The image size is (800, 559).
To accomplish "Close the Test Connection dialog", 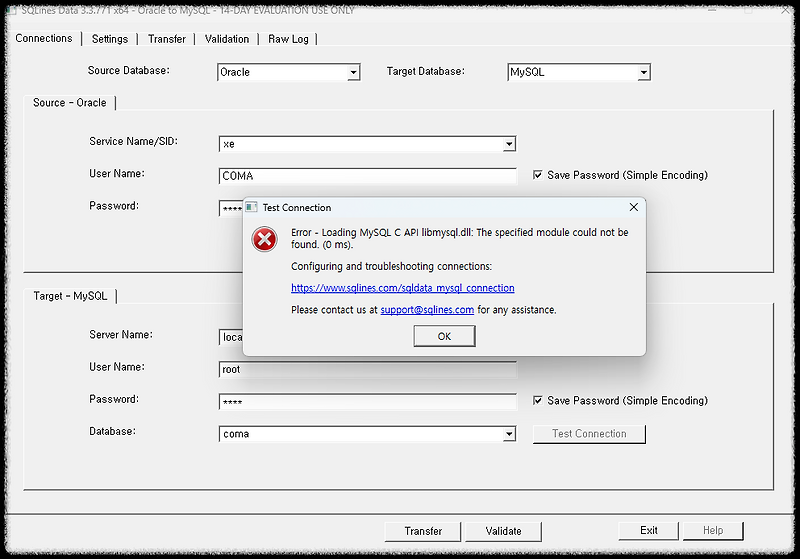I will 634,207.
